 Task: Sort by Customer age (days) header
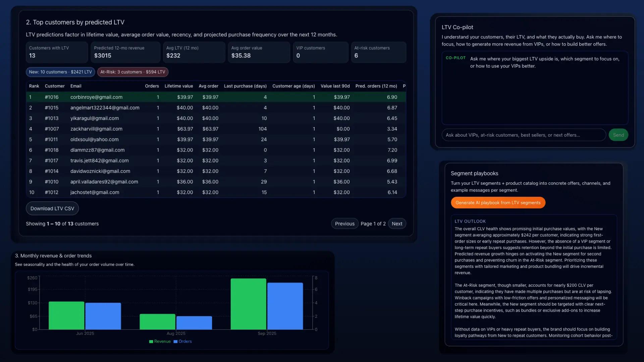pyautogui.click(x=293, y=86)
